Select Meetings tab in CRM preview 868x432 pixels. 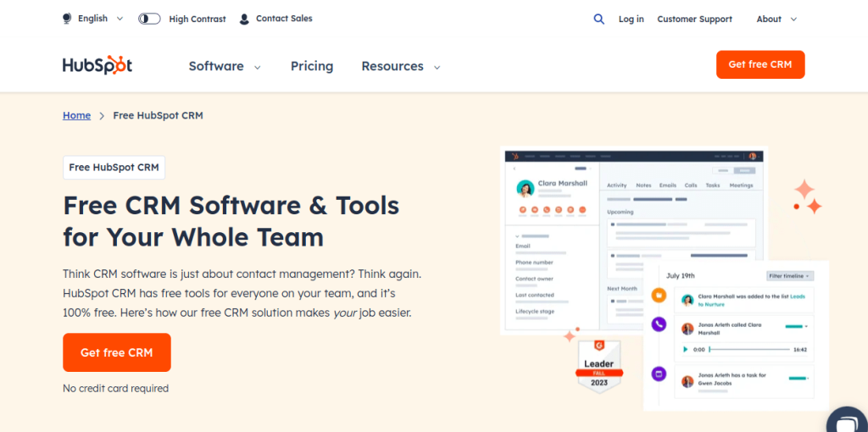click(741, 186)
